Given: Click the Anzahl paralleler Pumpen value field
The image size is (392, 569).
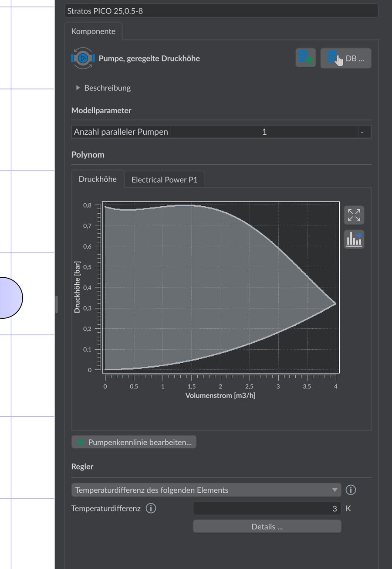Looking at the screenshot, I should click(x=264, y=132).
